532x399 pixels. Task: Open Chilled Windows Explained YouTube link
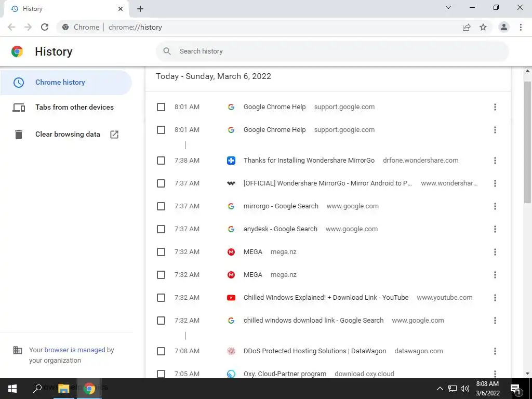[x=326, y=298]
